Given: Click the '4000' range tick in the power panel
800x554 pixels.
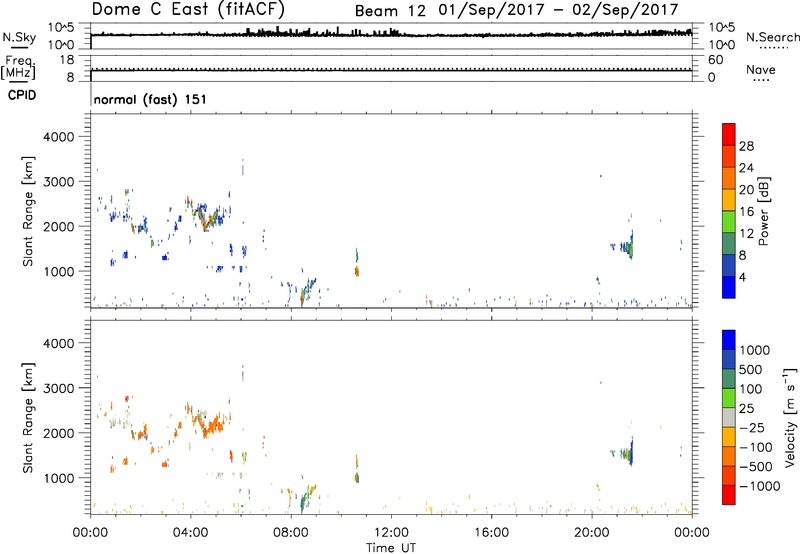Looking at the screenshot, I should point(59,137).
